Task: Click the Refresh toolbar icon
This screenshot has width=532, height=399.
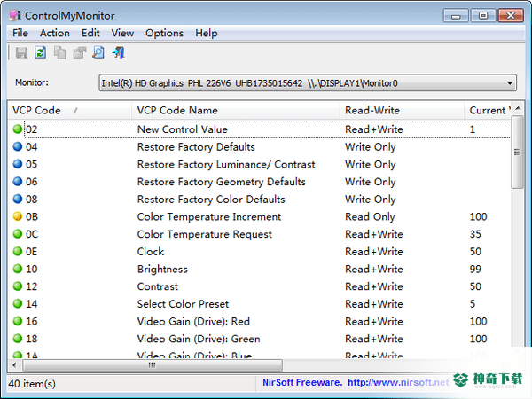Action: 41,53
